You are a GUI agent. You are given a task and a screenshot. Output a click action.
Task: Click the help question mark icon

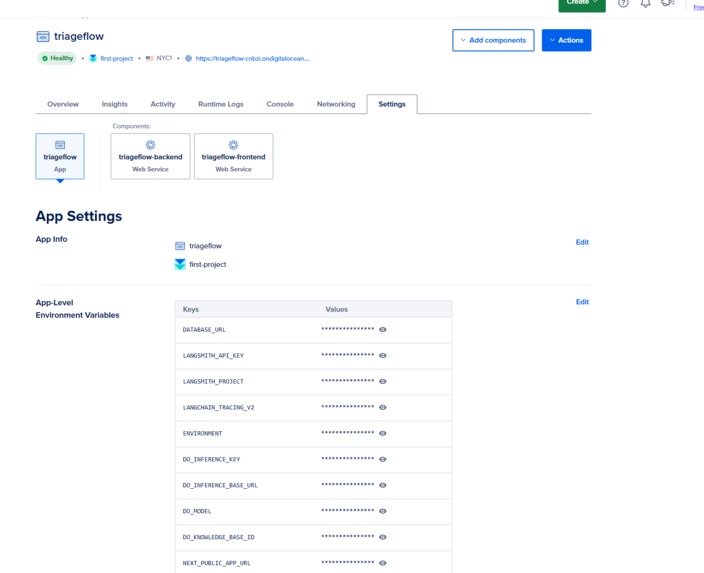[623, 3]
